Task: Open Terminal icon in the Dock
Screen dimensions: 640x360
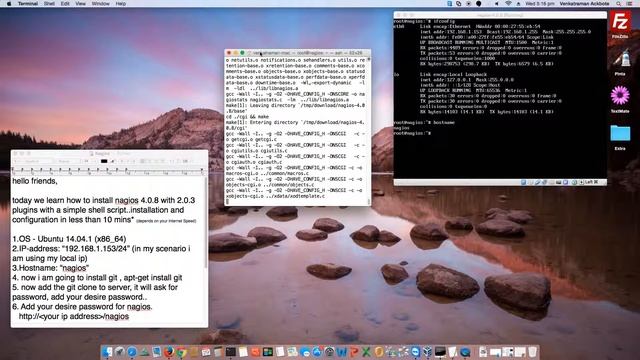Action: point(231,352)
